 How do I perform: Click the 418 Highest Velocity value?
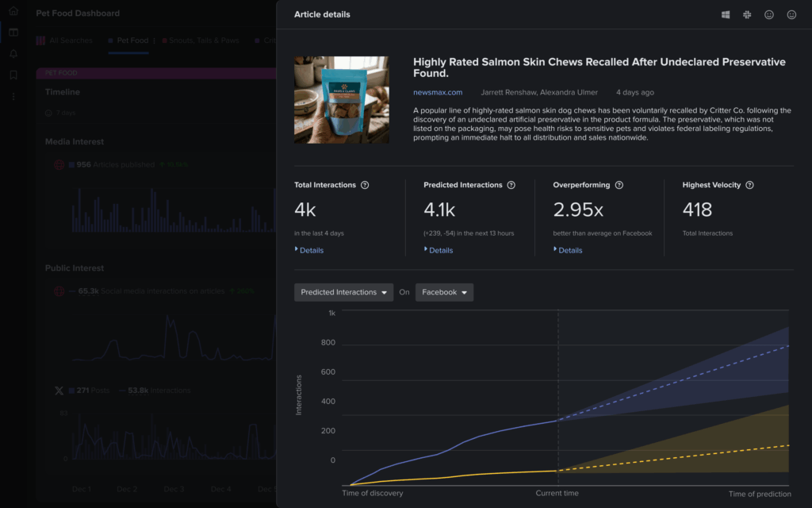(697, 210)
